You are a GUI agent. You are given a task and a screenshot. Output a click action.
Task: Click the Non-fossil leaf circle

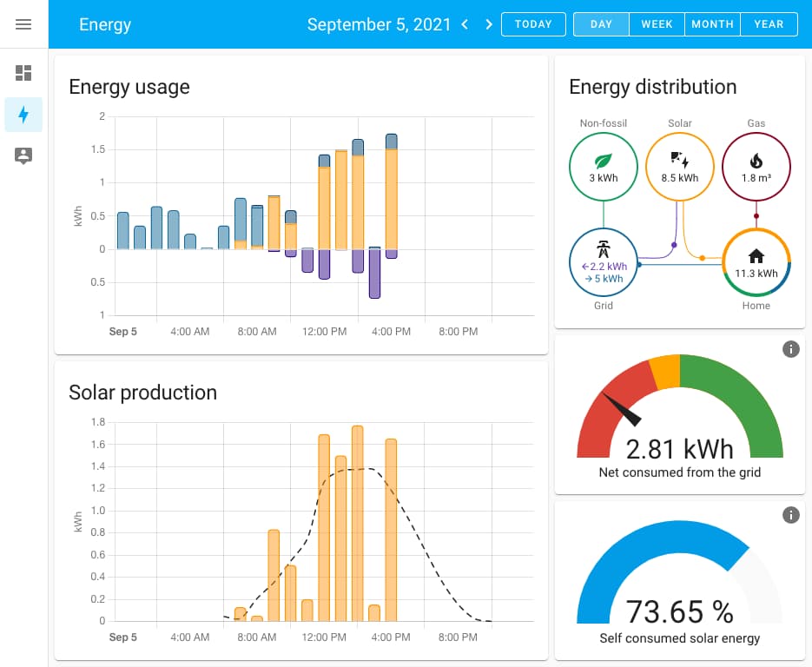point(604,168)
